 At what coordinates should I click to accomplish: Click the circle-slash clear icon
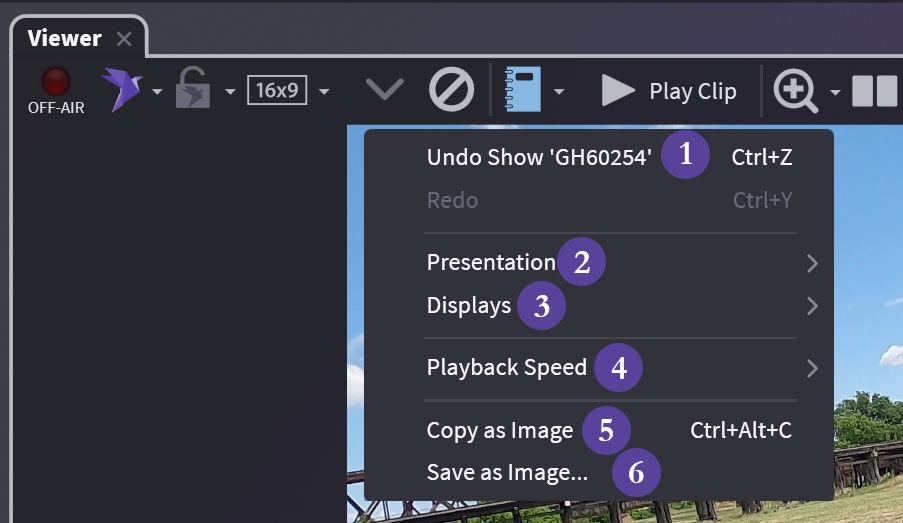tap(451, 91)
